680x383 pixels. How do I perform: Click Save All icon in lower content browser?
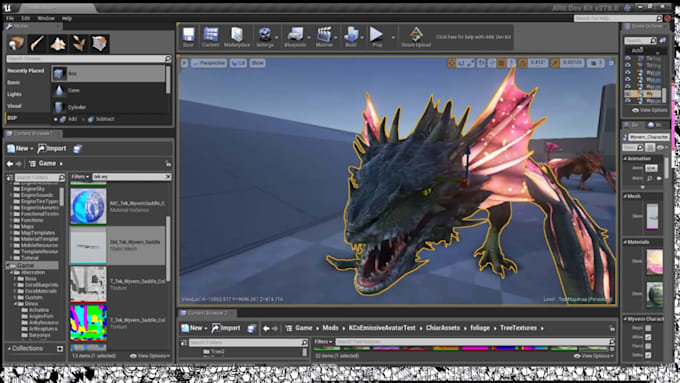click(251, 328)
